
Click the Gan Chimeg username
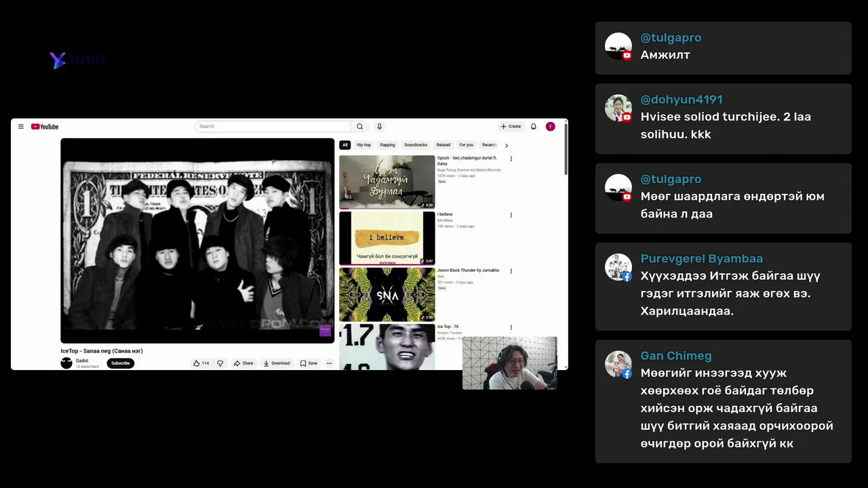tap(676, 356)
